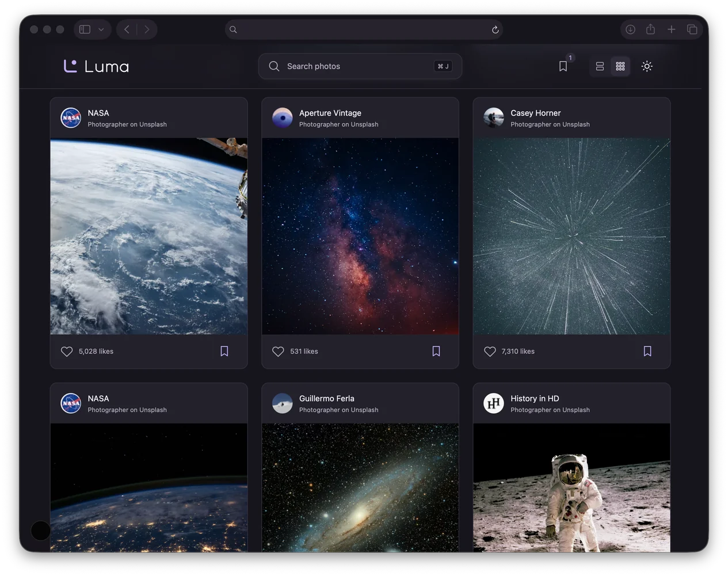Show browser downloads
This screenshot has height=576, width=728.
click(x=630, y=29)
